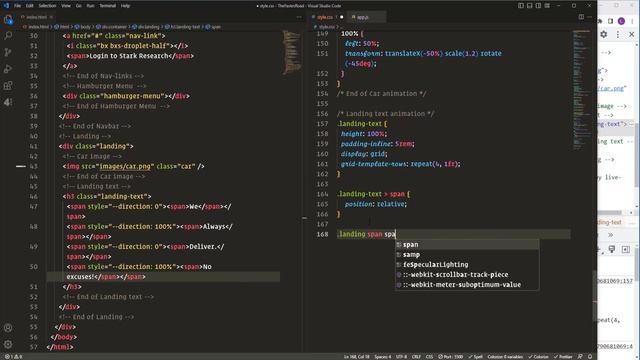The width and height of the screenshot is (640, 360).
Task: Click the index.html minimap
Action: pos(292,52)
